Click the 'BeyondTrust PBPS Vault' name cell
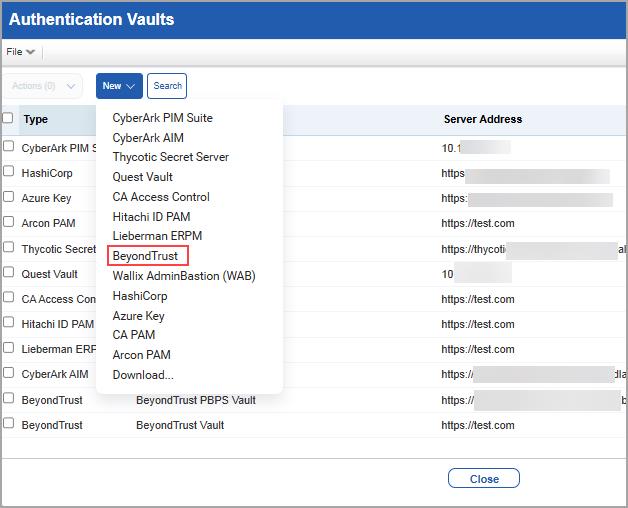 point(196,400)
